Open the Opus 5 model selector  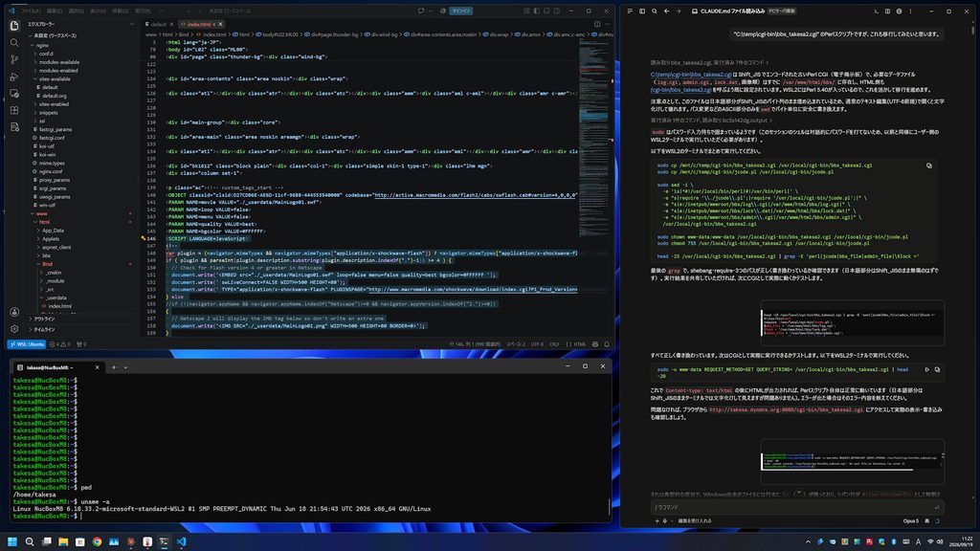coord(911,521)
